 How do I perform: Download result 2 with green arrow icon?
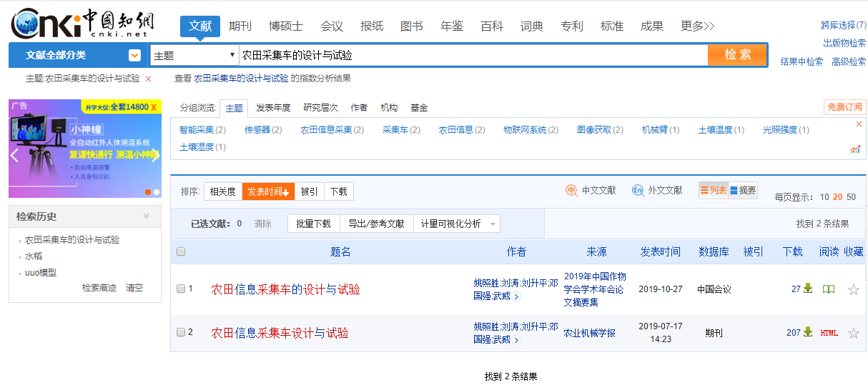point(808,332)
